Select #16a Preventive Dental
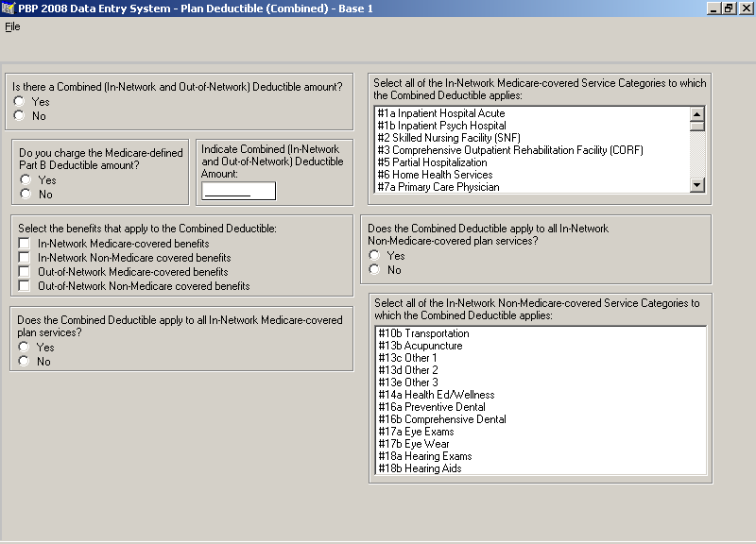 (541, 407)
